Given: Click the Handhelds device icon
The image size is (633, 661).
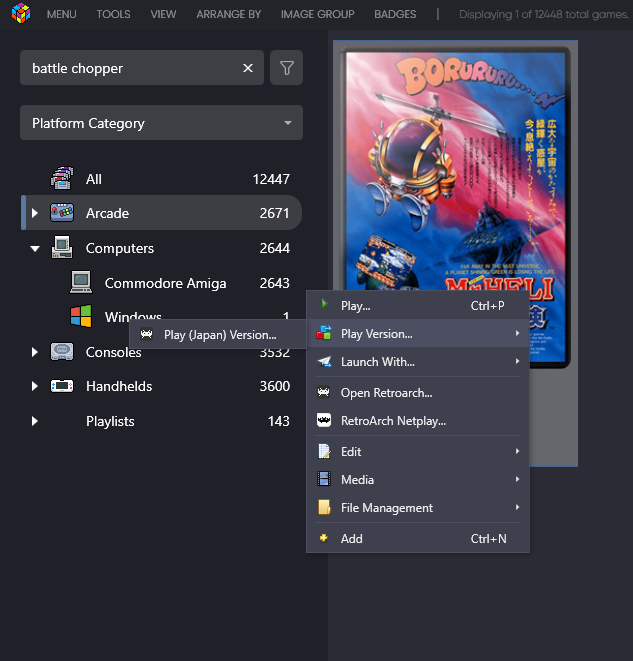Looking at the screenshot, I should (x=62, y=386).
